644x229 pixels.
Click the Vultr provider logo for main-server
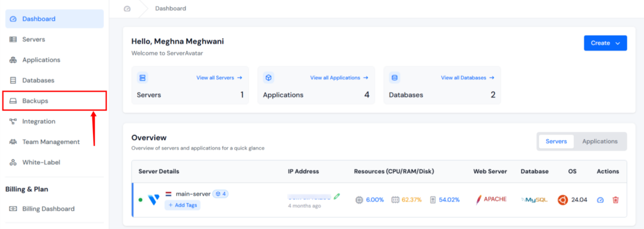pos(153,200)
